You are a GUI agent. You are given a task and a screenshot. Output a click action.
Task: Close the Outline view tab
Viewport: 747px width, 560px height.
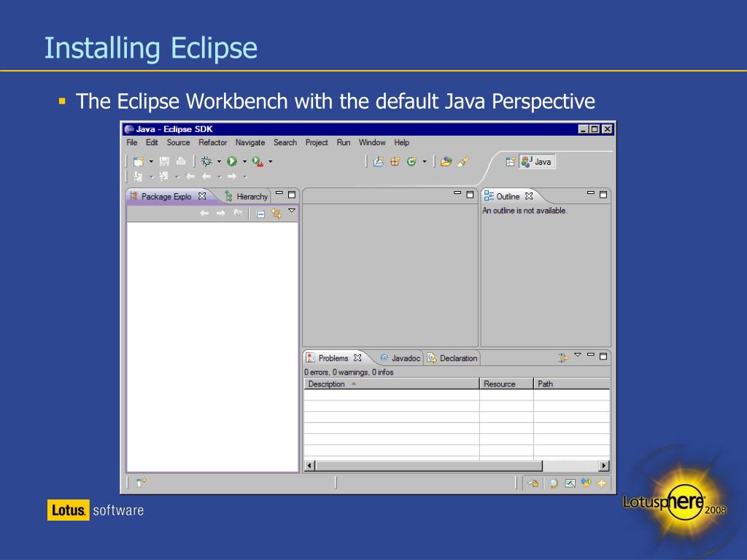coord(529,195)
